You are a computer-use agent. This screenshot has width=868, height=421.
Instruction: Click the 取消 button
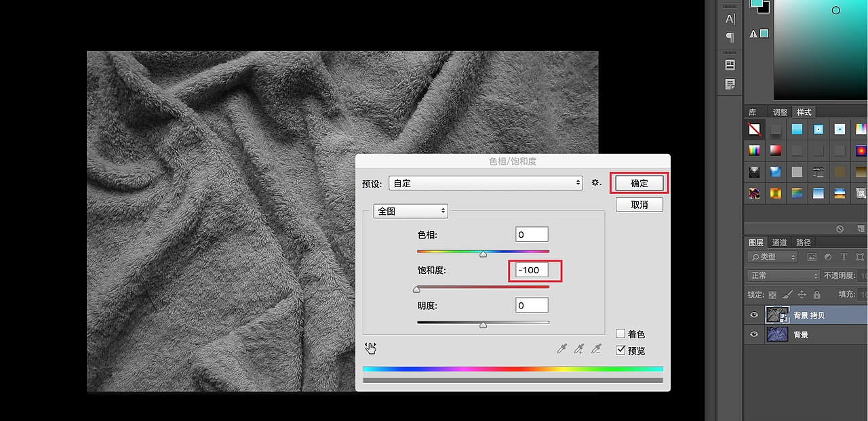pos(639,205)
